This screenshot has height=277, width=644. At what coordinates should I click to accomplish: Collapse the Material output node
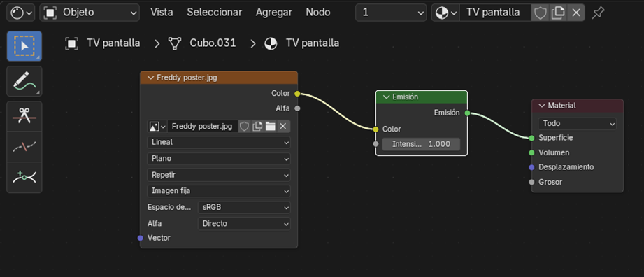[x=541, y=106]
